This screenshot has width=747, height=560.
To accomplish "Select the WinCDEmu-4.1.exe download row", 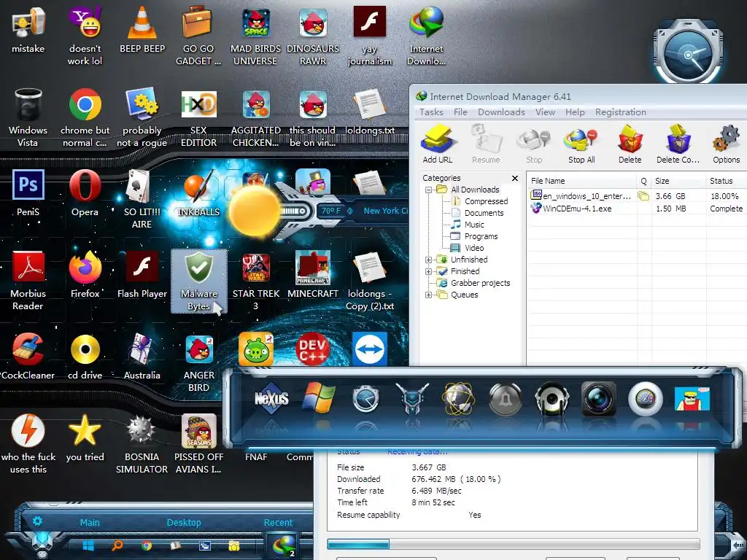I will [x=636, y=209].
